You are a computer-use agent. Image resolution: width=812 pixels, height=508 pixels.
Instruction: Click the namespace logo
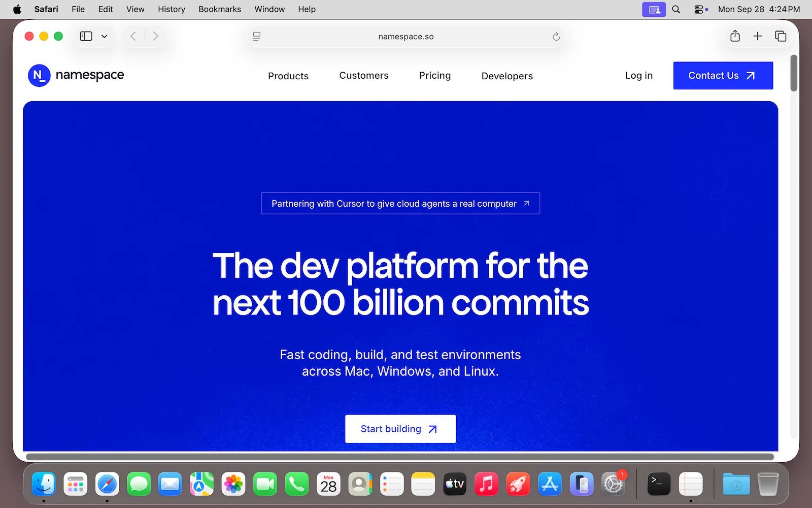76,75
